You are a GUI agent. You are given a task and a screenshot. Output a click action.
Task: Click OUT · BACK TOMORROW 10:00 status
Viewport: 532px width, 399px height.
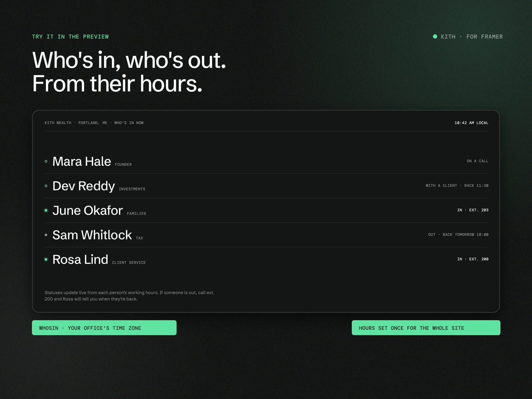point(458,235)
